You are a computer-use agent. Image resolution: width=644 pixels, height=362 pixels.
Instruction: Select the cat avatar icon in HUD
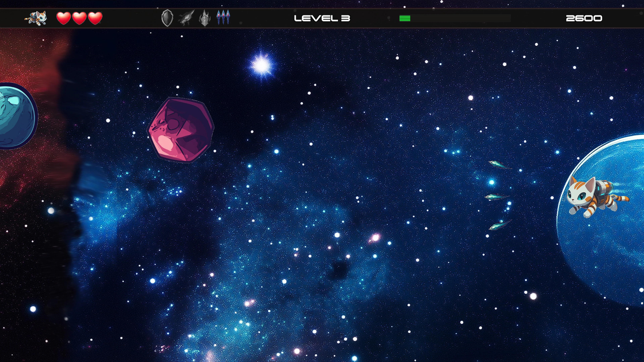(37, 18)
